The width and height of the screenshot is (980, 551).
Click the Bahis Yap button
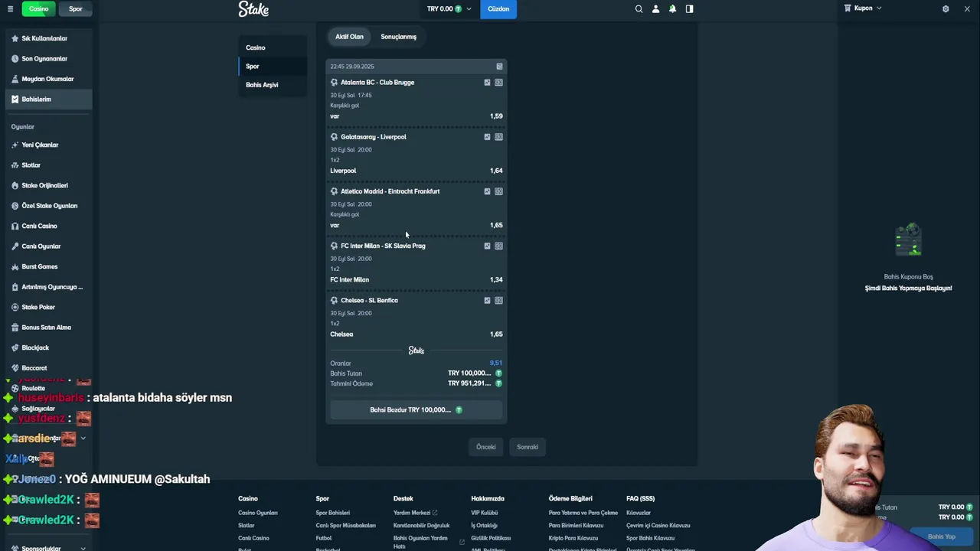point(942,536)
